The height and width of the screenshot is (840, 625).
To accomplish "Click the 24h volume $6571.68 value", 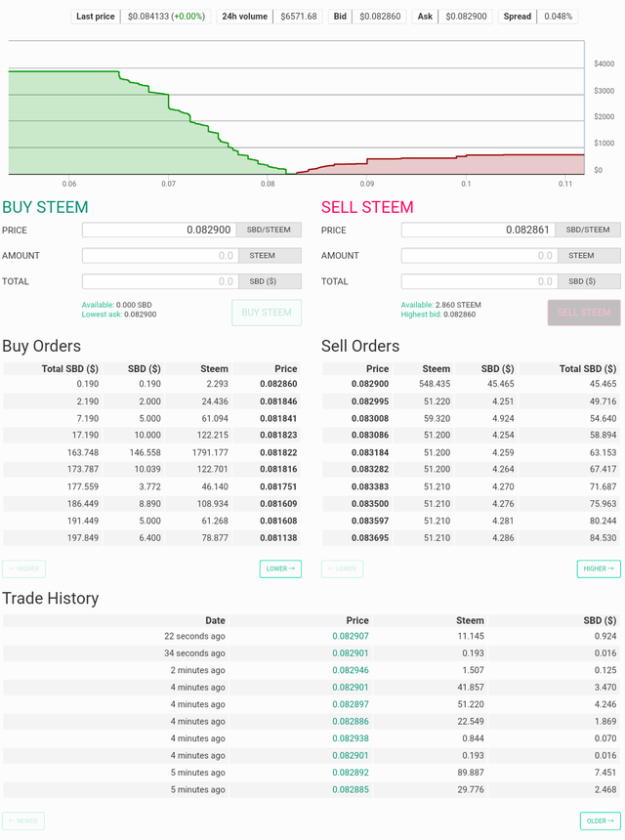I will coord(298,17).
